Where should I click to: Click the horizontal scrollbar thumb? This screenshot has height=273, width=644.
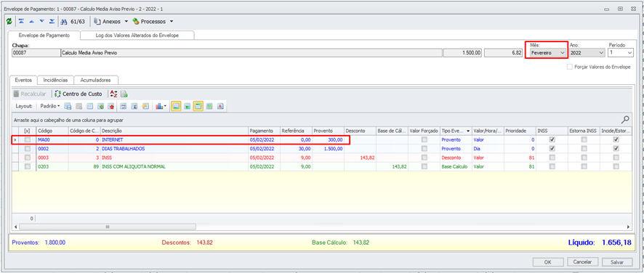[x=108, y=227]
